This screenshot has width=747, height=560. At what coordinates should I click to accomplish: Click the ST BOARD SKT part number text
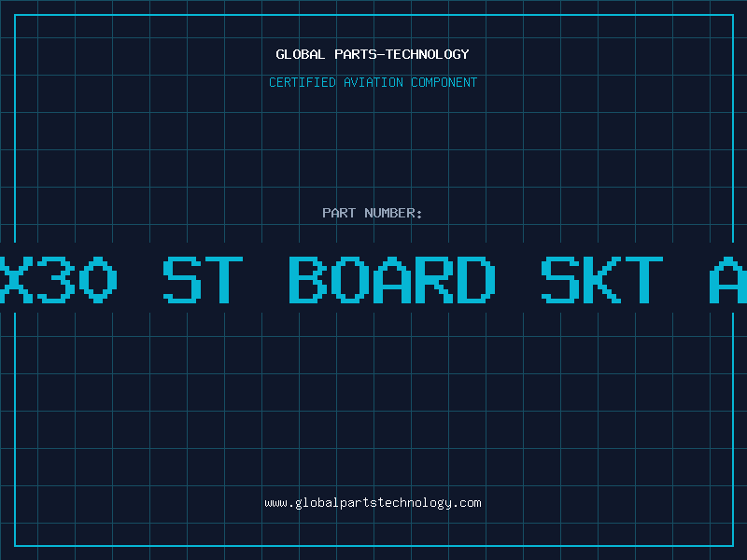pyautogui.click(x=413, y=280)
